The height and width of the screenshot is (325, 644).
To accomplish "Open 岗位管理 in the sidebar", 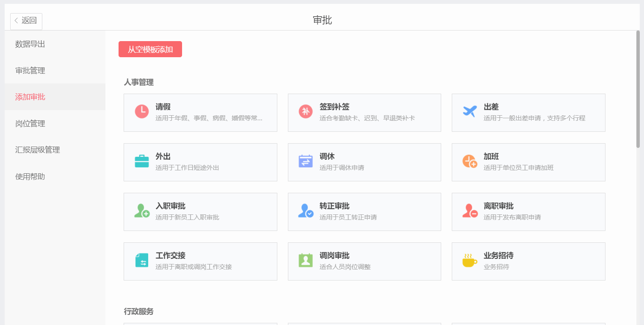I will pos(55,123).
